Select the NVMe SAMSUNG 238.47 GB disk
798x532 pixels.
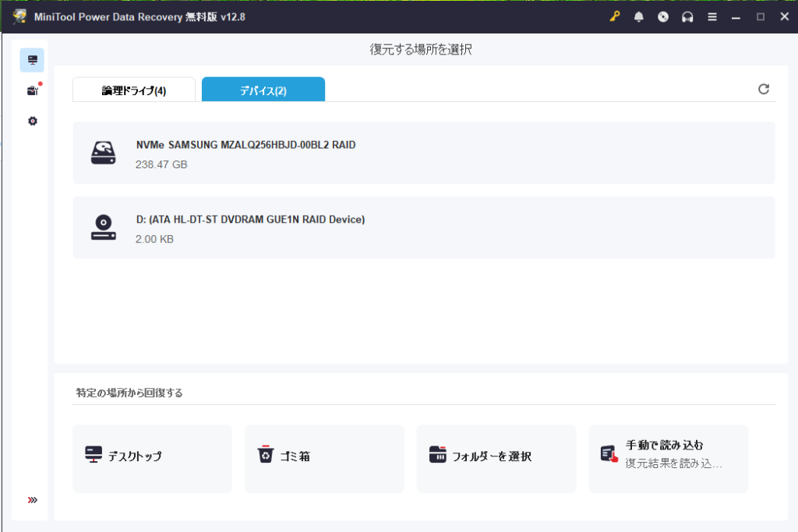[x=424, y=153]
